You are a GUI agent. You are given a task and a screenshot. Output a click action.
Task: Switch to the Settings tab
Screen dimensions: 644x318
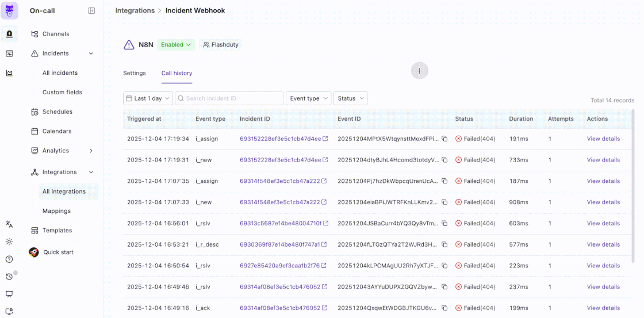pyautogui.click(x=135, y=73)
